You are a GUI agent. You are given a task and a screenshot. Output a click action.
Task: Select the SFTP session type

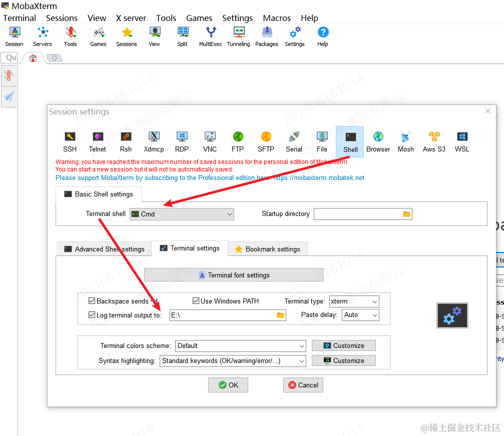point(266,141)
